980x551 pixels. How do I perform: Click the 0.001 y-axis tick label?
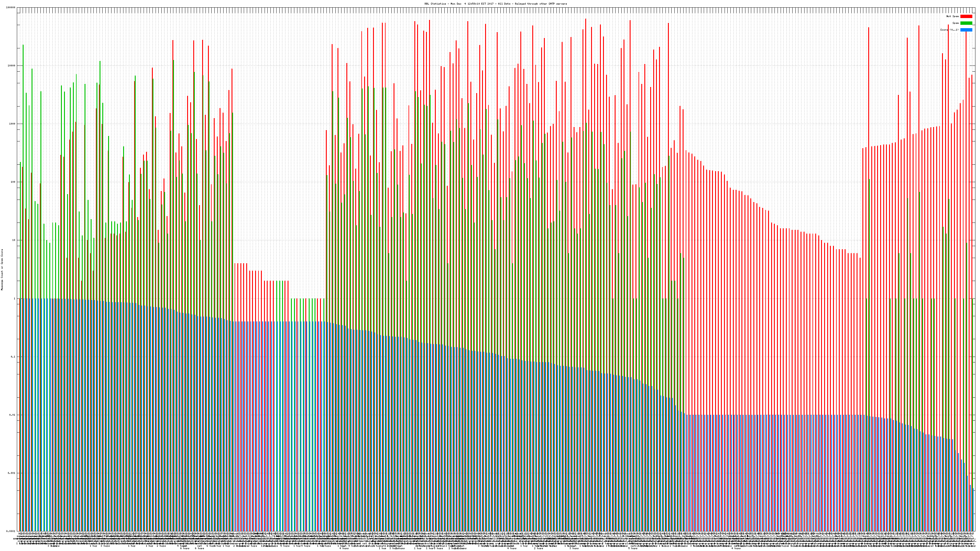(12, 473)
